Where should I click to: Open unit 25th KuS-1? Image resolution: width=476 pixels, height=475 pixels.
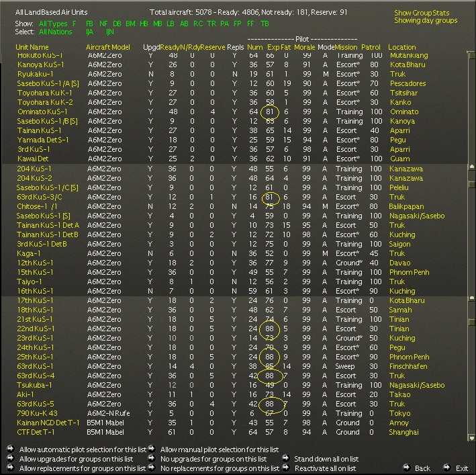point(35,357)
